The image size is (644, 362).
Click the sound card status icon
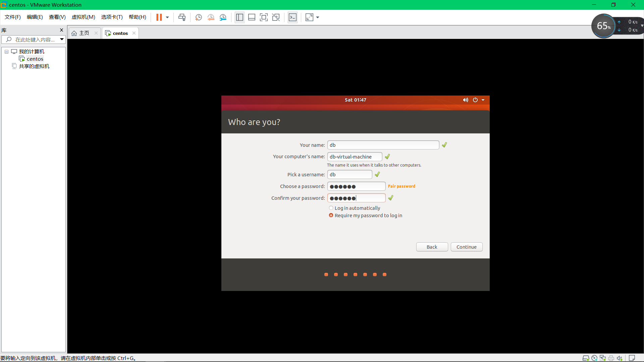click(x=620, y=358)
